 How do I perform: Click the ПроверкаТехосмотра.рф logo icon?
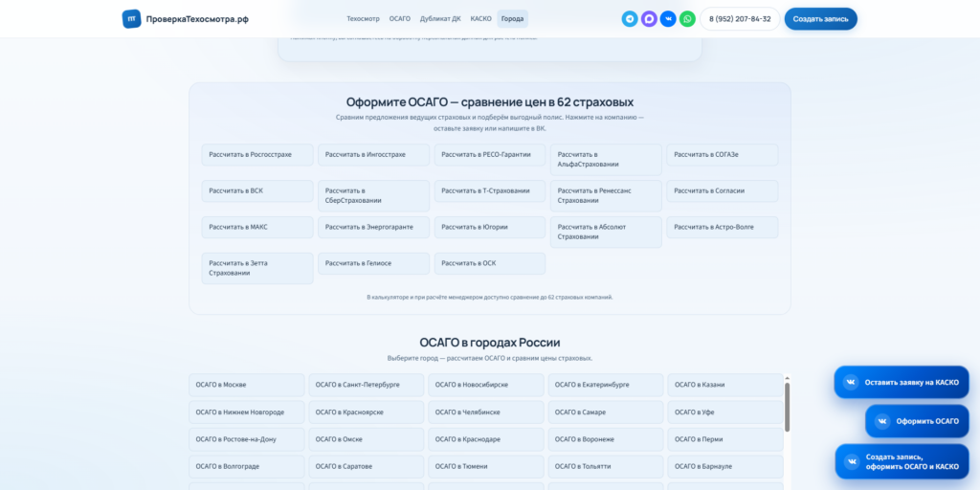pyautogui.click(x=131, y=19)
